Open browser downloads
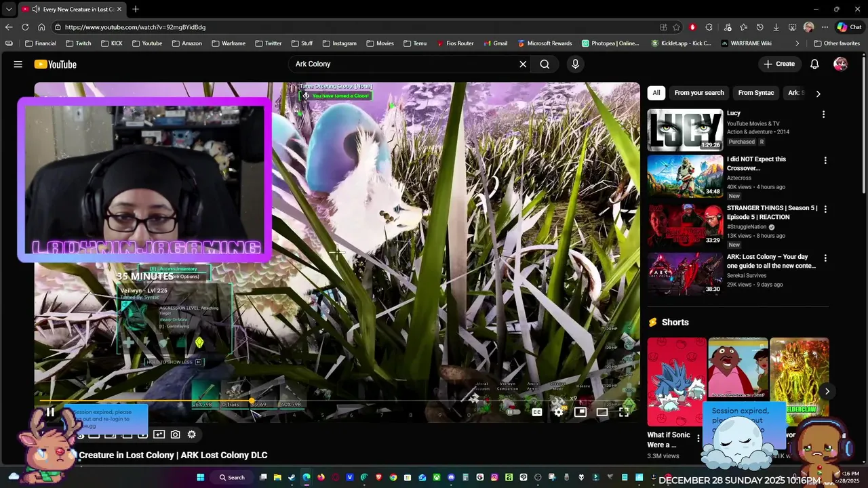This screenshot has width=868, height=488. (x=776, y=27)
